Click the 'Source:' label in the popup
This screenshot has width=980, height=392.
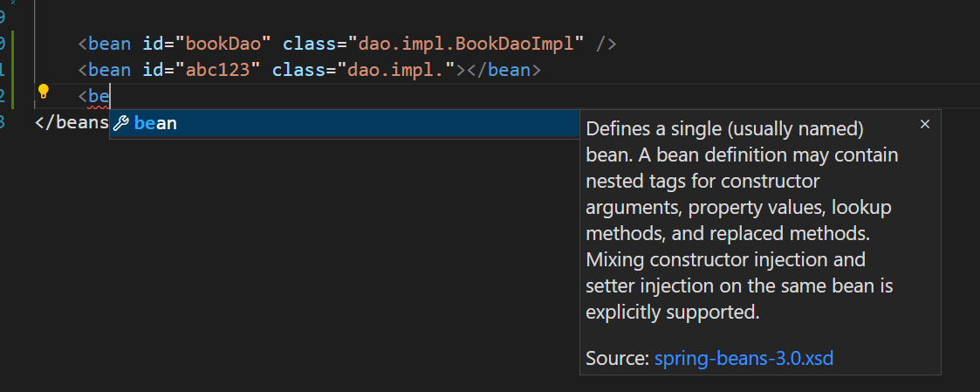(x=618, y=359)
